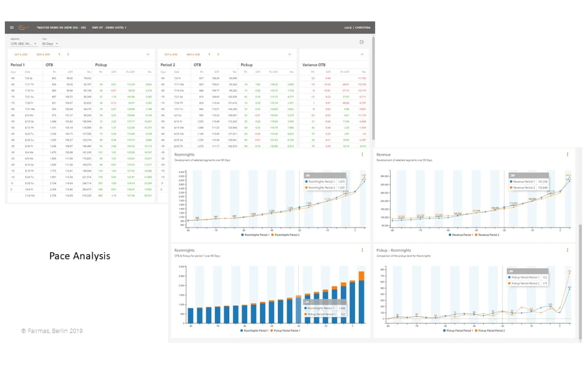Click the tallest bar in Roomnights bar chart
This screenshot has height=369, width=588.
tap(361, 297)
